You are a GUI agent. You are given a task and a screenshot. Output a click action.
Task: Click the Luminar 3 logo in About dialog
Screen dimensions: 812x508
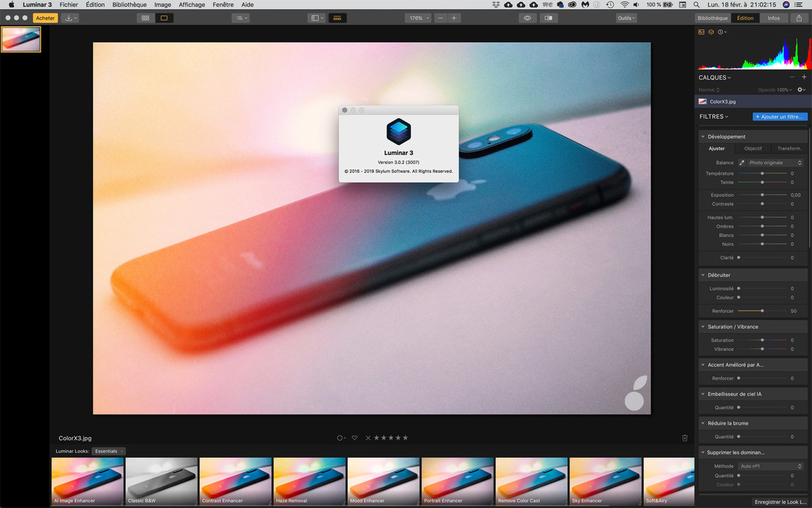[399, 131]
